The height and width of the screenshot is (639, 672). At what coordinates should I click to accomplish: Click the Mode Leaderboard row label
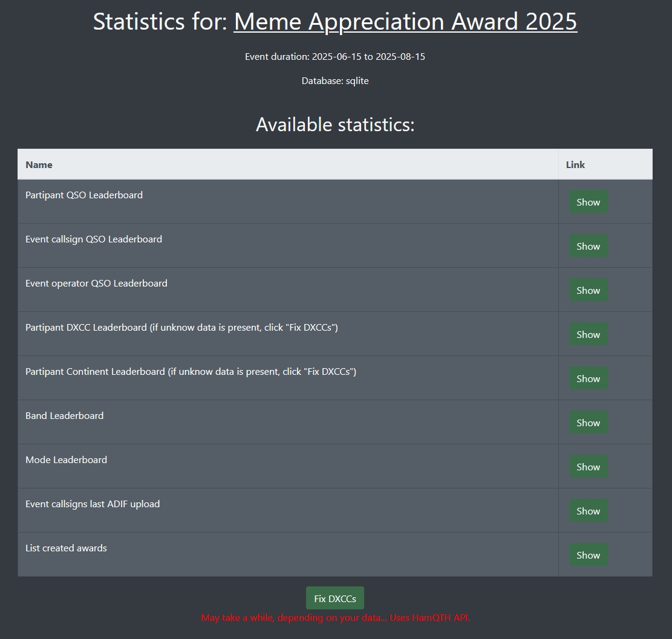67,459
